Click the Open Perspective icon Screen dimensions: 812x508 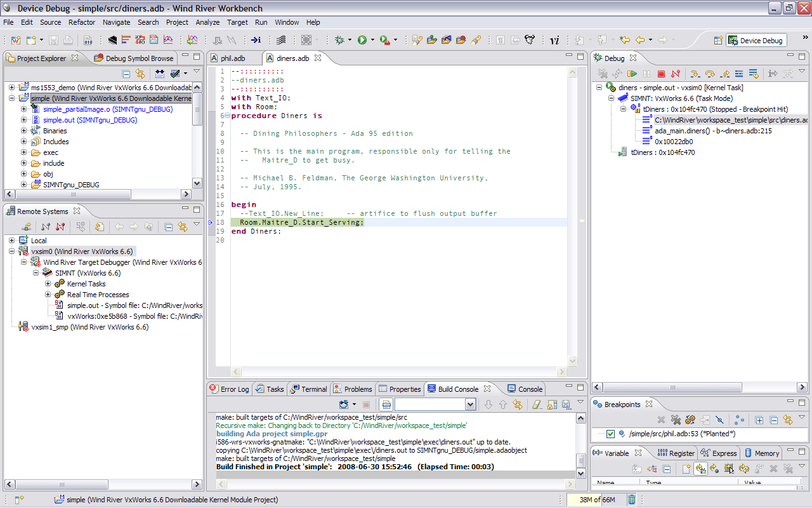pyautogui.click(x=718, y=40)
